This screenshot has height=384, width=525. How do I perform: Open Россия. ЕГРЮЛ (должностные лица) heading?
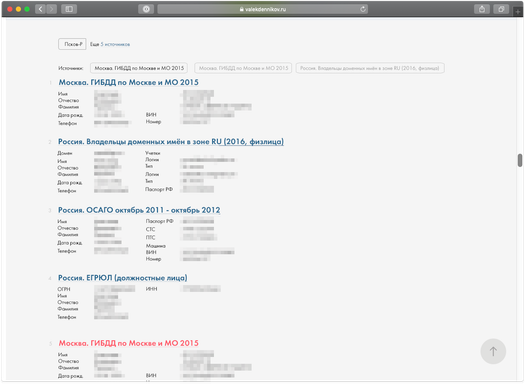point(123,278)
